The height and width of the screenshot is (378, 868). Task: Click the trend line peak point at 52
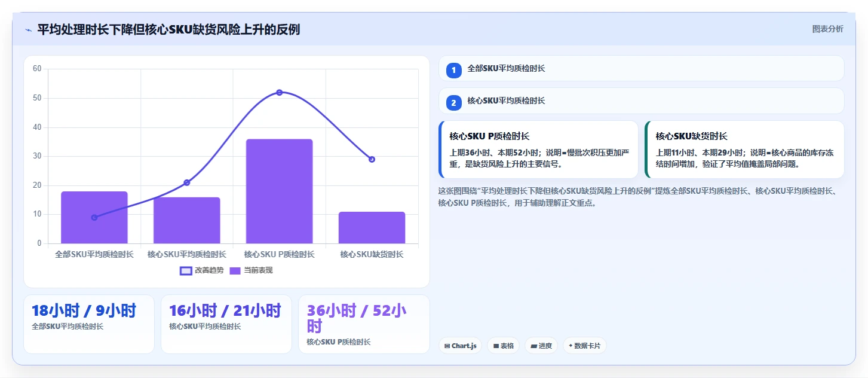(x=279, y=92)
